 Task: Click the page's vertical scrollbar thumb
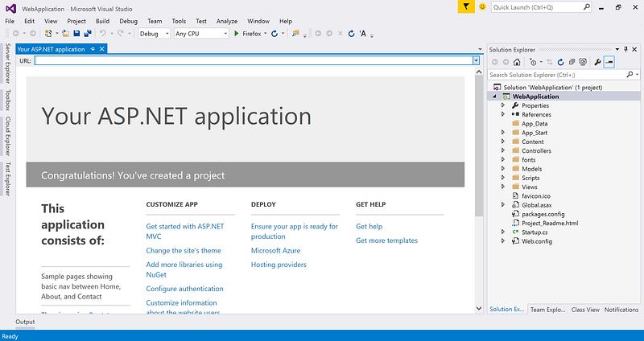tap(479, 146)
